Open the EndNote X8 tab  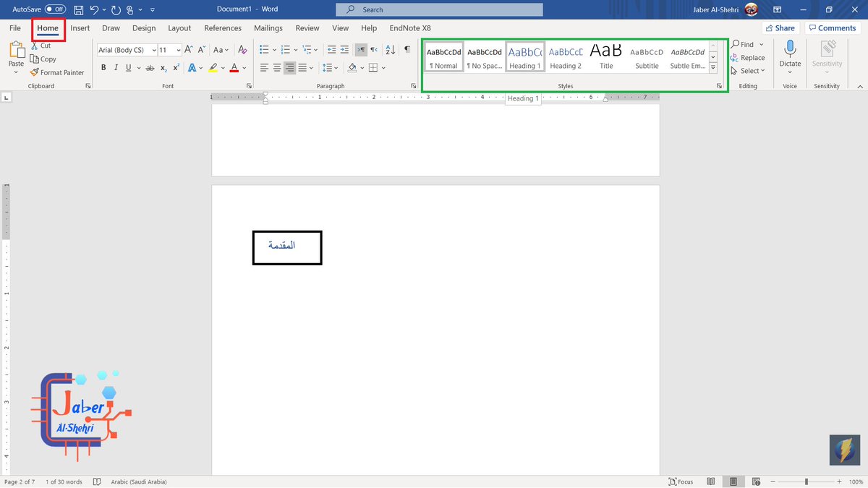point(410,28)
